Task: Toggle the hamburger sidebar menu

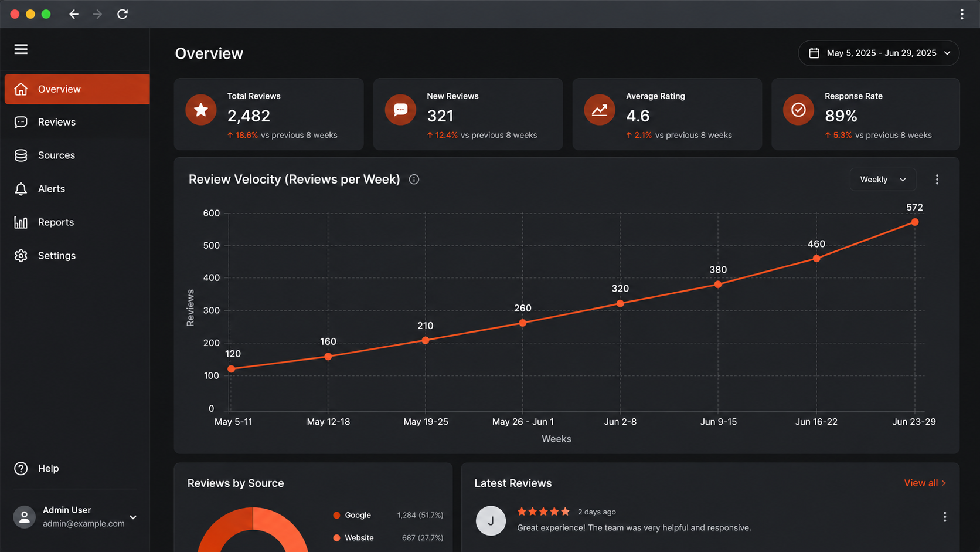Action: (21, 49)
